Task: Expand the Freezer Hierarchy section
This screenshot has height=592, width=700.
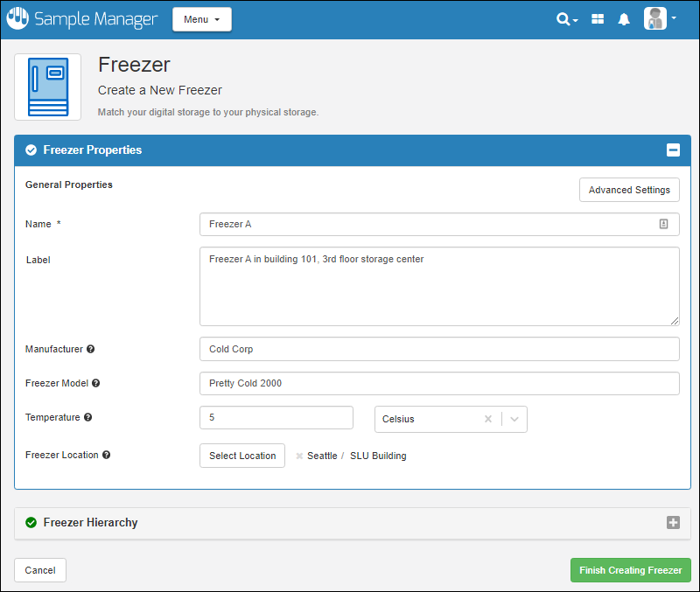Action: [673, 522]
